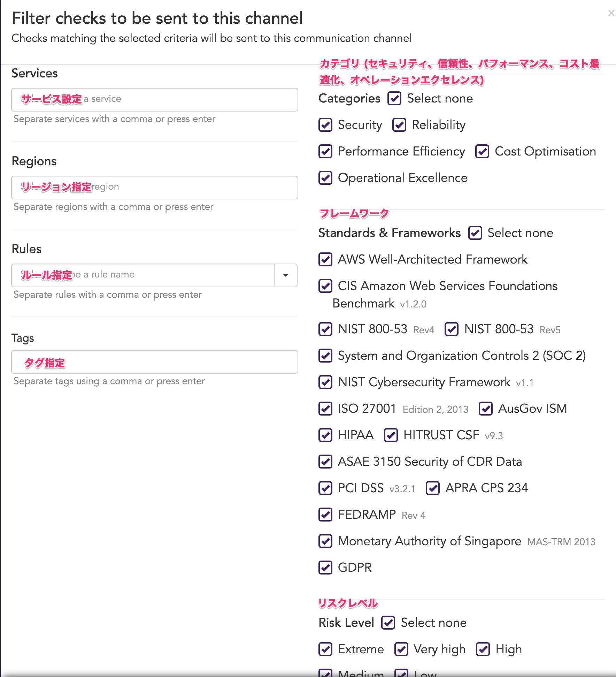Disable the Performance Efficiency category
Screen dimensions: 616x677
click(x=325, y=152)
